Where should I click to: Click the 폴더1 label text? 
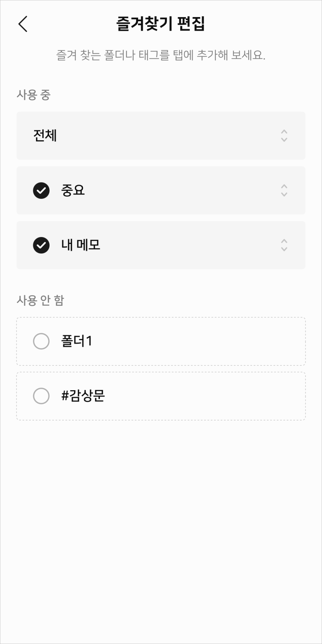coord(77,341)
